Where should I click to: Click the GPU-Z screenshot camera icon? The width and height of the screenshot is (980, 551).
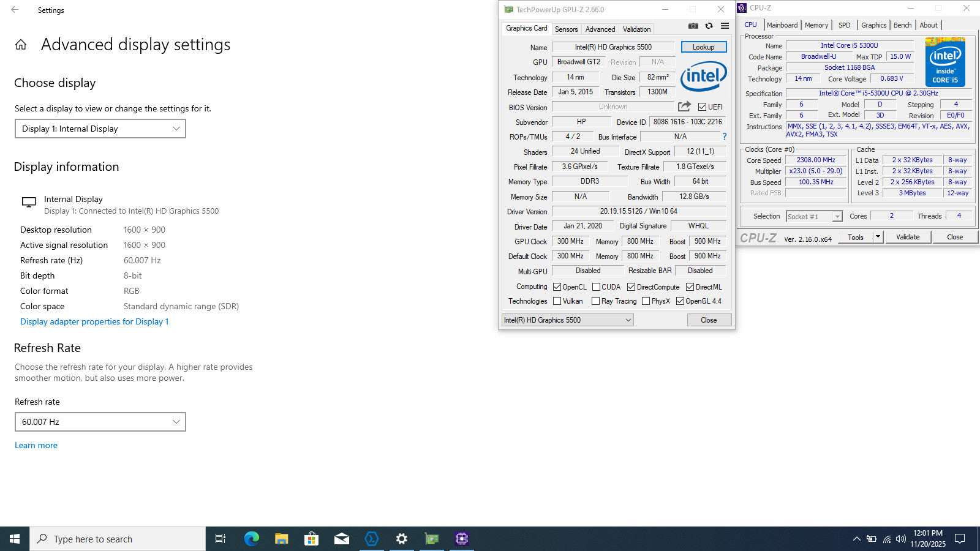pos(693,26)
